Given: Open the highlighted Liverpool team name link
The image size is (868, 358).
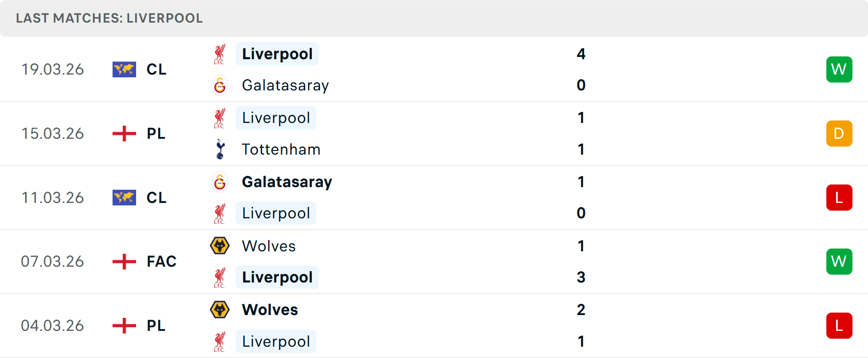Looking at the screenshot, I should 277,54.
